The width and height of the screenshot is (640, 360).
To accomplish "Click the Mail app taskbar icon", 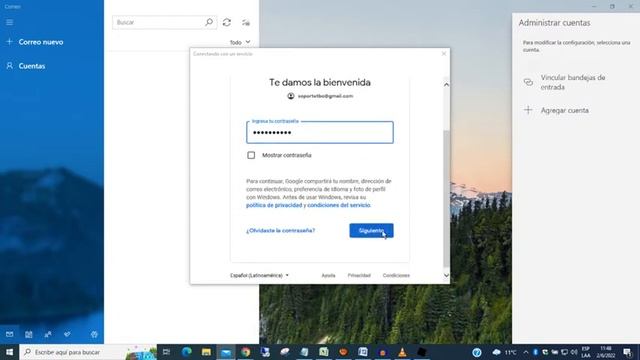I will (226, 352).
